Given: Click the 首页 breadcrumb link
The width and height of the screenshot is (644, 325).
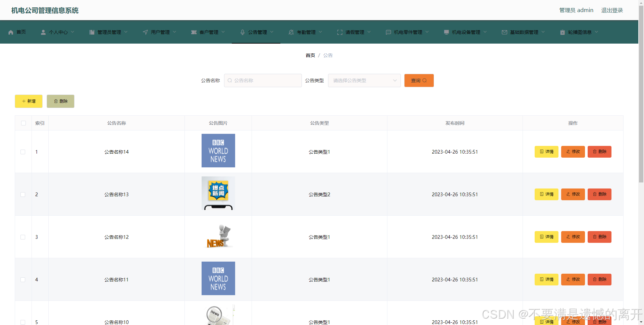Looking at the screenshot, I should 310,55.
